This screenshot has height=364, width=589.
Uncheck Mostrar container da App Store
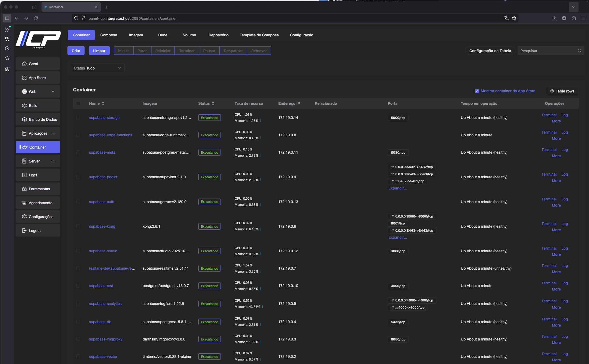click(477, 91)
